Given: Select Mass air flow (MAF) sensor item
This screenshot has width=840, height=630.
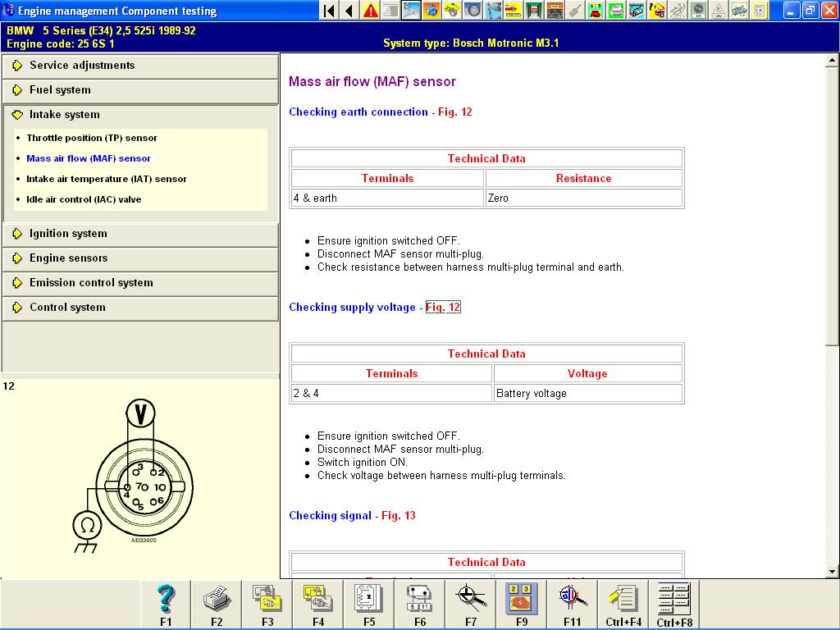Looking at the screenshot, I should coord(89,158).
